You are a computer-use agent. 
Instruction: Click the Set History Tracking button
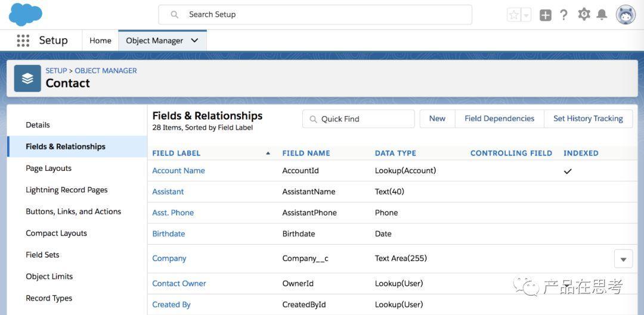[588, 118]
